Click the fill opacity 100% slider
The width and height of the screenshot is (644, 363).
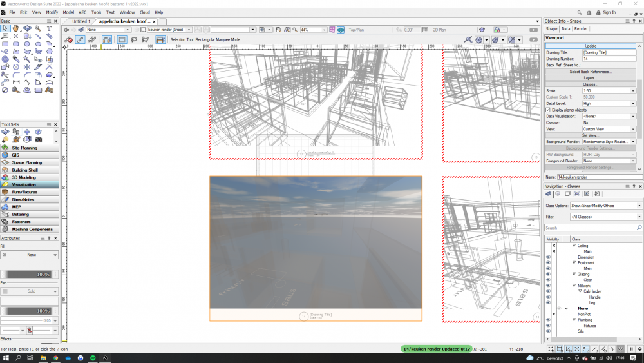click(x=29, y=275)
